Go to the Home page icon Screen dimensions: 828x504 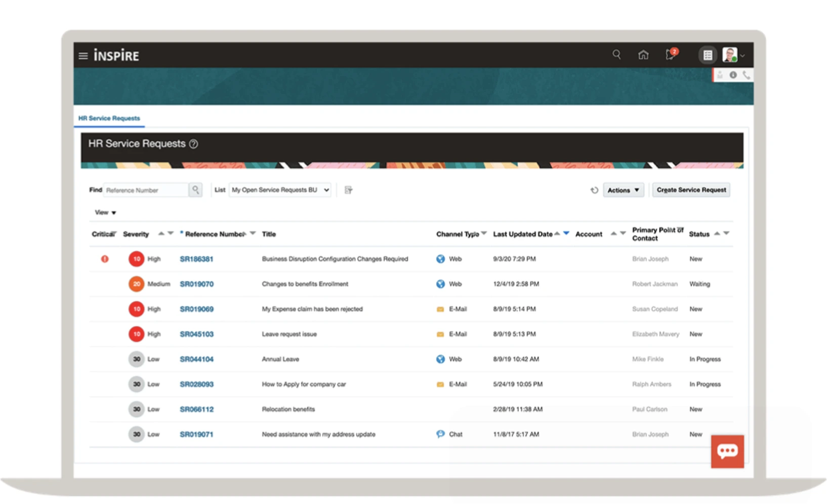[x=643, y=55]
